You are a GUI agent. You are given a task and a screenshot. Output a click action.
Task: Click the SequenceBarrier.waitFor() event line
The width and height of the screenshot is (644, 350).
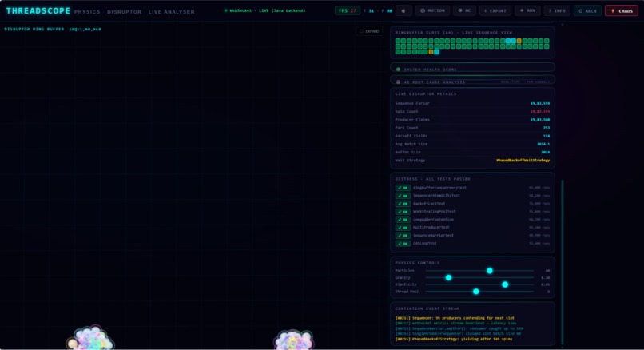coord(459,328)
